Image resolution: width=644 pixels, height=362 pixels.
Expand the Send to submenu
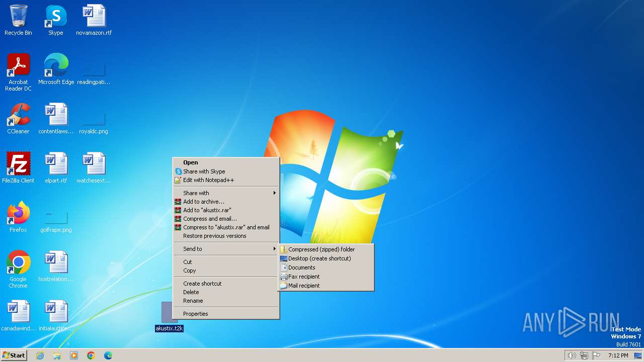pyautogui.click(x=226, y=249)
